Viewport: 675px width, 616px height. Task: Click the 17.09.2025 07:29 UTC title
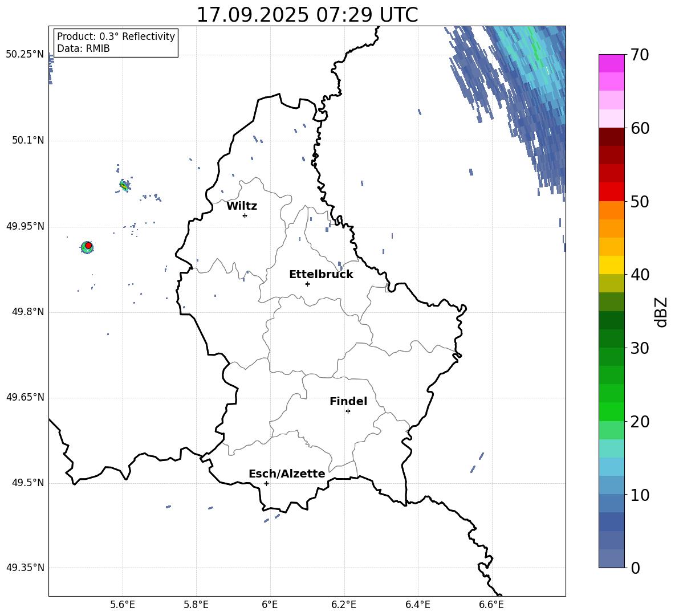coord(307,15)
